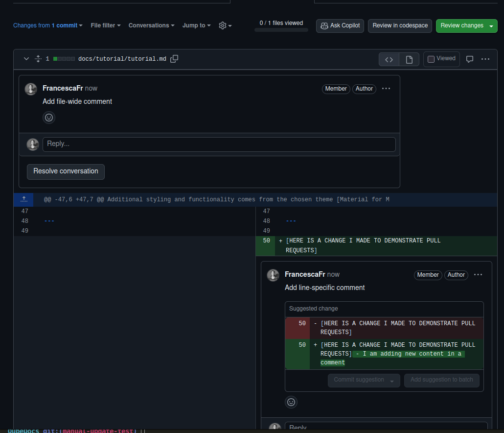
Task: Open the Review changes dropdown arrow
Action: 491,26
